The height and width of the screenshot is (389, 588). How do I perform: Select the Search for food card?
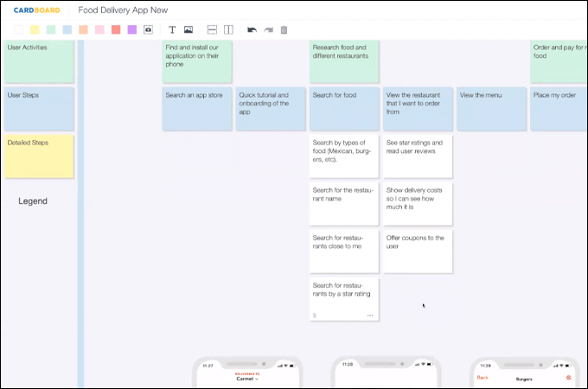(x=344, y=109)
